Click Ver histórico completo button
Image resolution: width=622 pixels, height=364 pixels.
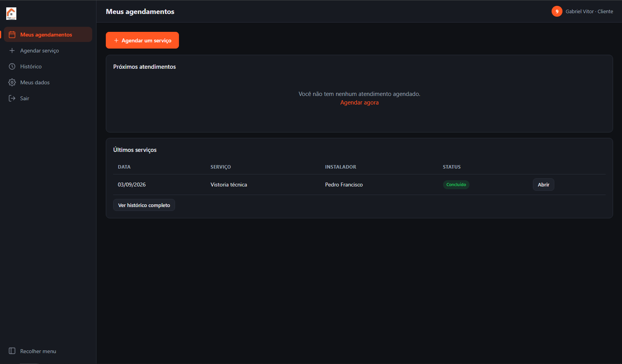click(x=144, y=205)
